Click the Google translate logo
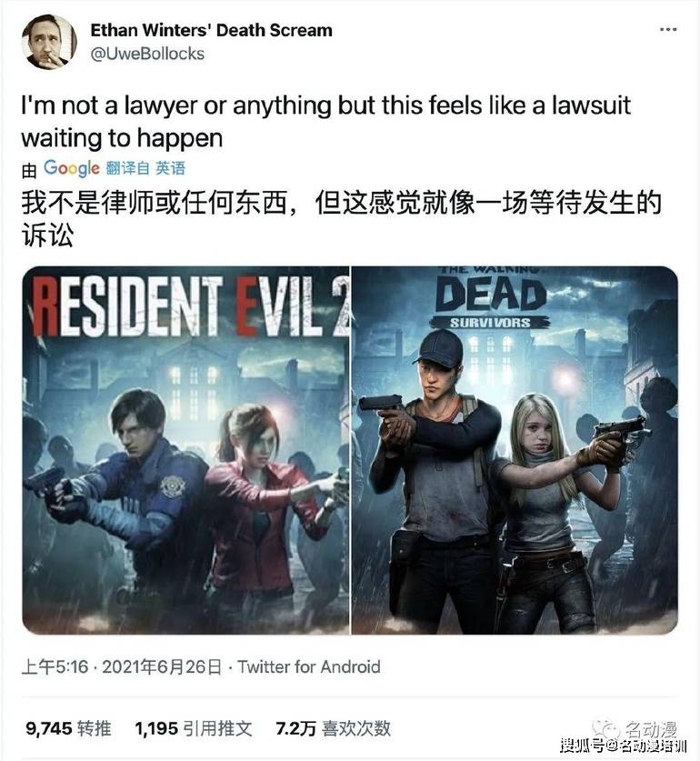This screenshot has height=761, width=700. (71, 168)
